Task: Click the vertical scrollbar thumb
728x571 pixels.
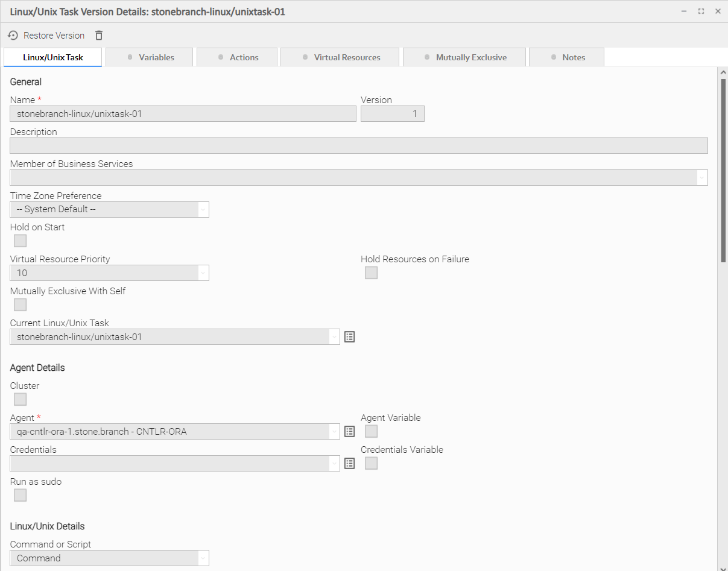Action: pyautogui.click(x=723, y=169)
